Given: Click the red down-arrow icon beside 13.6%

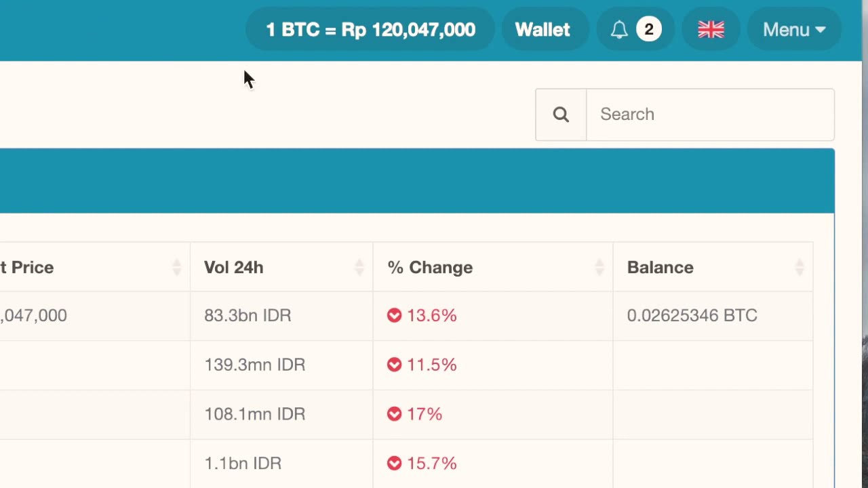Looking at the screenshot, I should (x=394, y=315).
